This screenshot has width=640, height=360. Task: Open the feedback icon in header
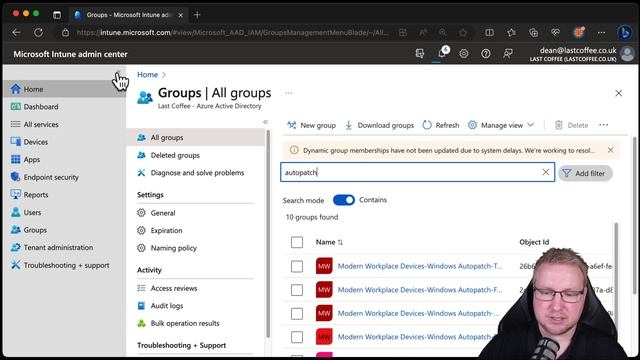(x=508, y=53)
